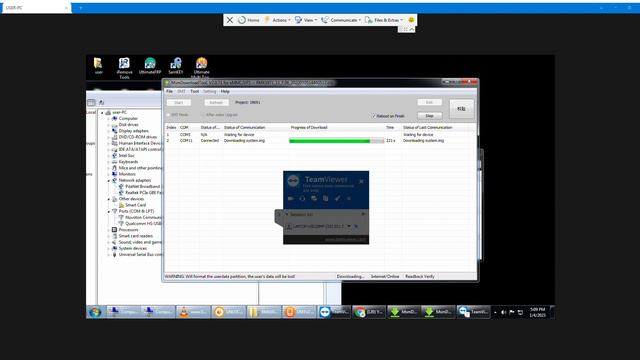Open Home in the TeamViewer toolbar
Image resolution: width=640 pixels, height=360 pixels.
249,20
